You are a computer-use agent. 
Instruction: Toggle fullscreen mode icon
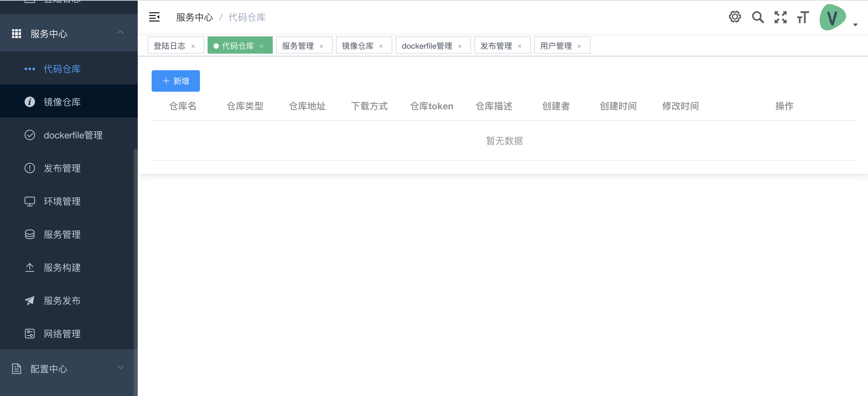(780, 17)
